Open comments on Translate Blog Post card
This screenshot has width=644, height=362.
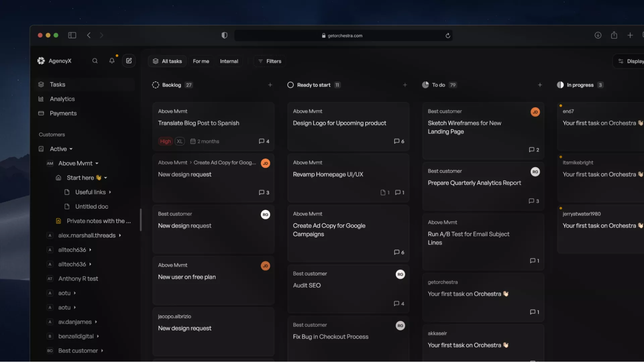(264, 141)
